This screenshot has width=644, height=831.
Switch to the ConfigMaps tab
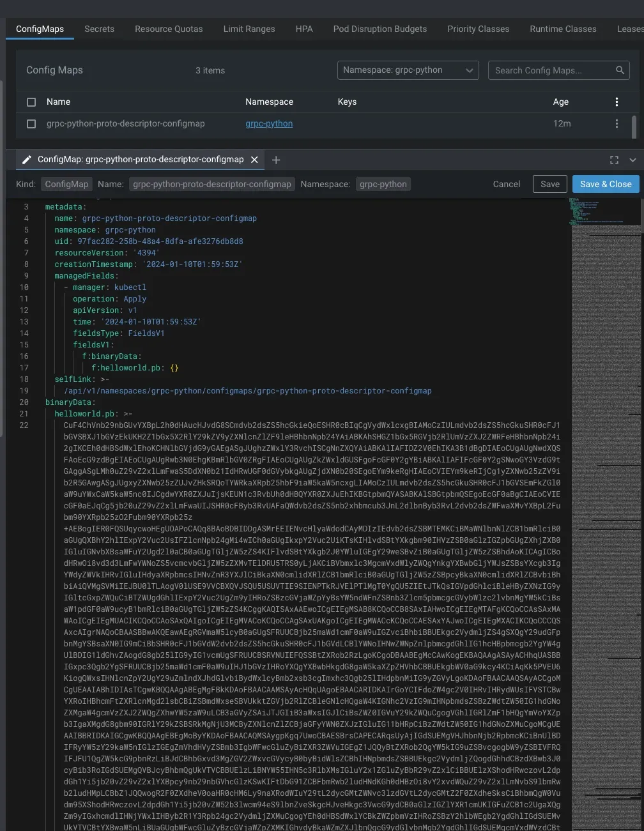point(40,29)
